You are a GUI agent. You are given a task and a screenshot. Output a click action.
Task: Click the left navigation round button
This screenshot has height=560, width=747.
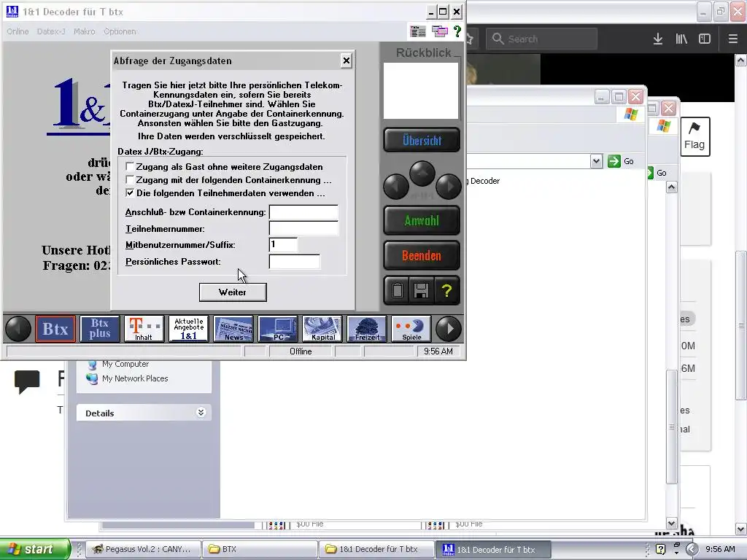(x=396, y=187)
